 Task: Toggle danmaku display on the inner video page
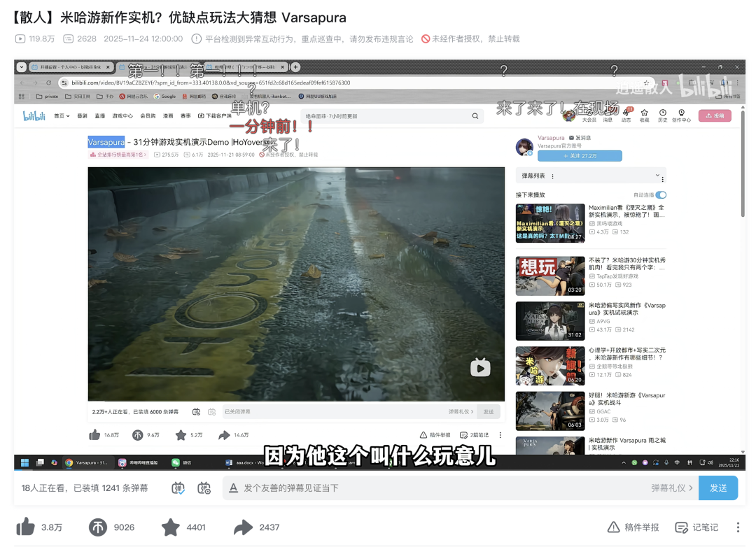point(196,413)
